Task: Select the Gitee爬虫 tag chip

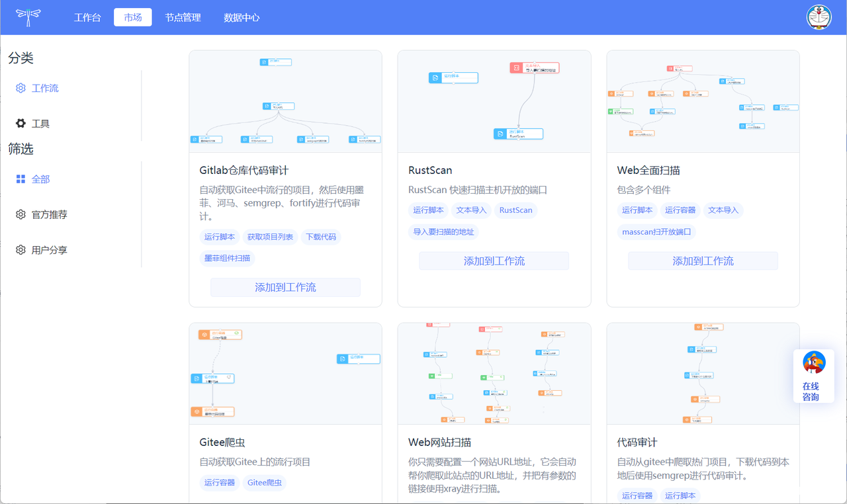Action: coord(264,482)
